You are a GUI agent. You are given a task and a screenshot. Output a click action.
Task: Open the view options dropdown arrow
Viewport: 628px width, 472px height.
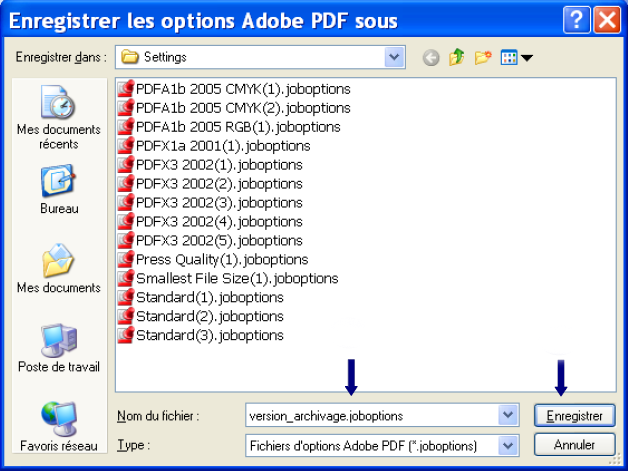(527, 58)
